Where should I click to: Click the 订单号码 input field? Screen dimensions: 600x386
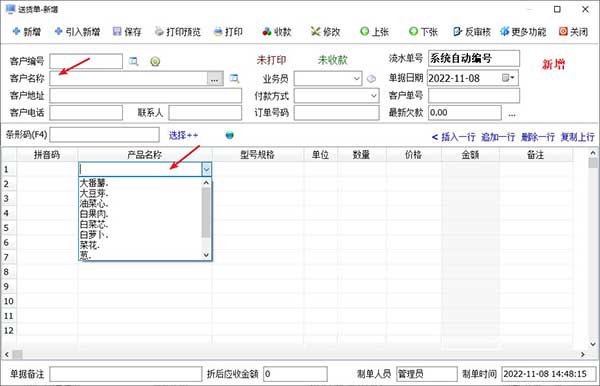336,113
